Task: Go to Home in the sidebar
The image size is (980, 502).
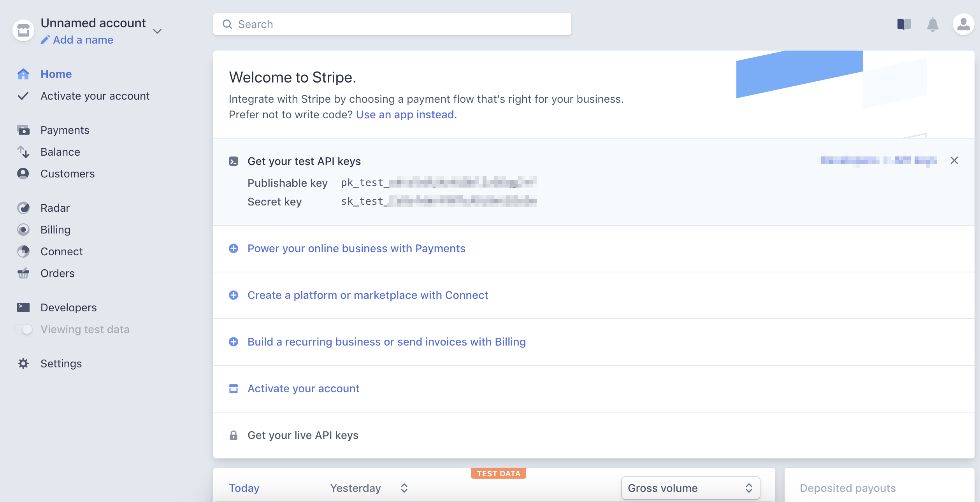Action: click(56, 74)
